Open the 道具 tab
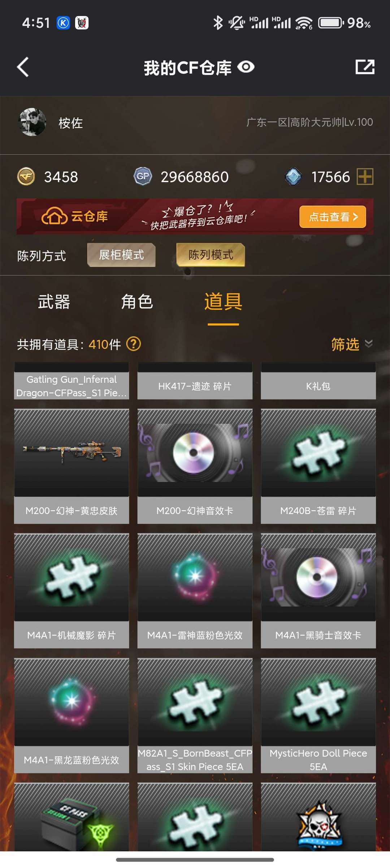Image resolution: width=390 pixels, height=868 pixels. click(x=223, y=302)
